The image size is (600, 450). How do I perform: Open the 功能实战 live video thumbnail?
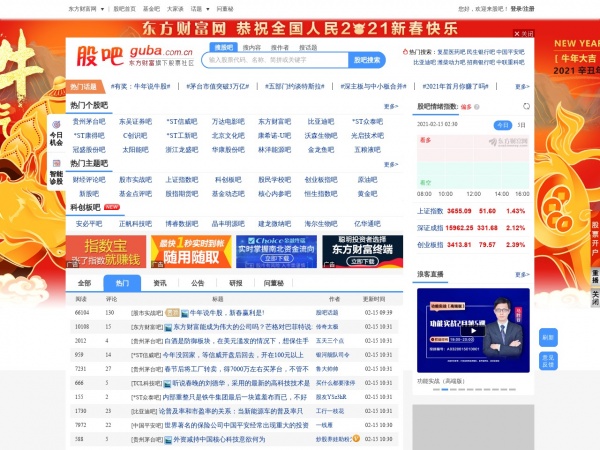(473, 331)
